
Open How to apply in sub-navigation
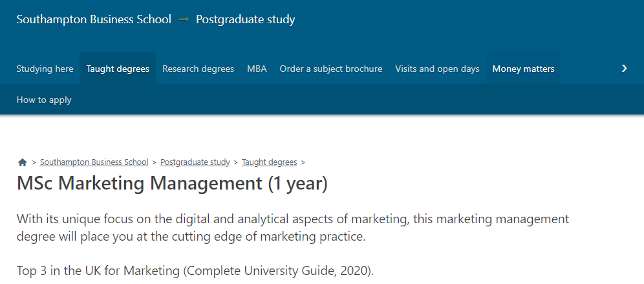tap(44, 100)
